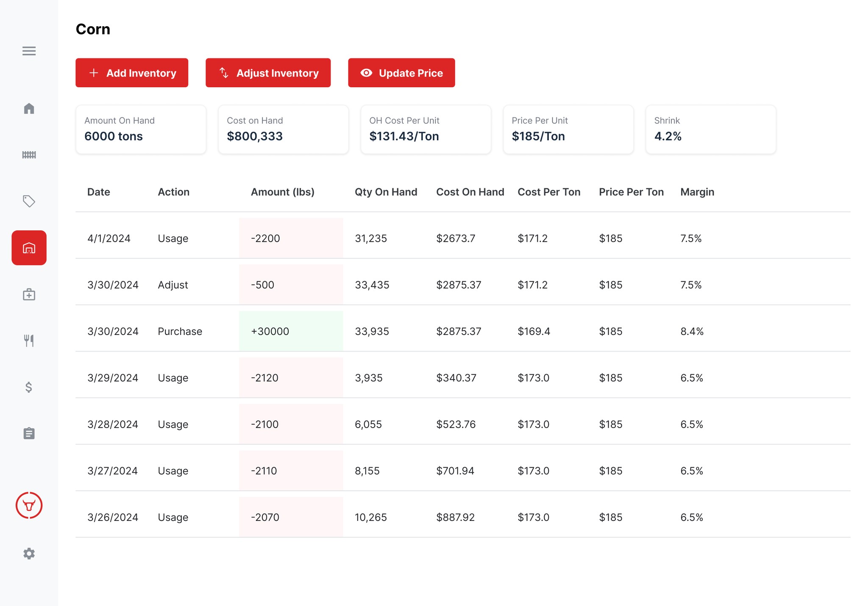Open the fence/pens section from the sidebar
Viewport: 868px width, 606px height.
[x=29, y=155]
